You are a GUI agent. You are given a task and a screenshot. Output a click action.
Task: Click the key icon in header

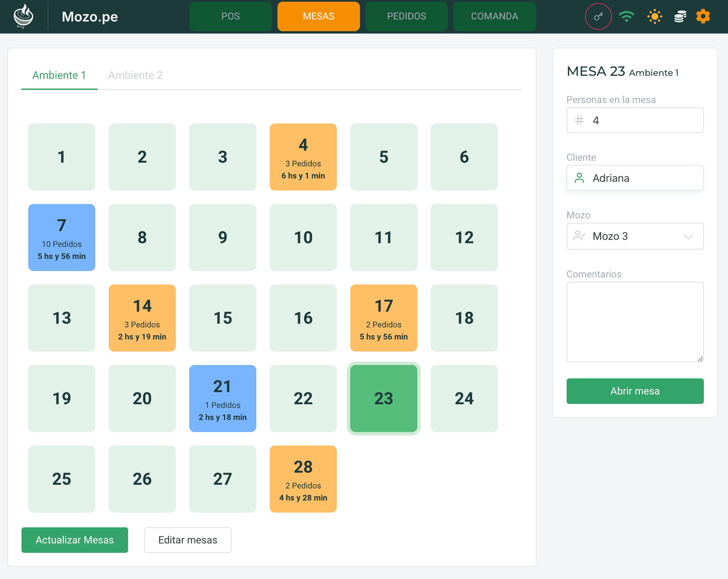coord(598,16)
